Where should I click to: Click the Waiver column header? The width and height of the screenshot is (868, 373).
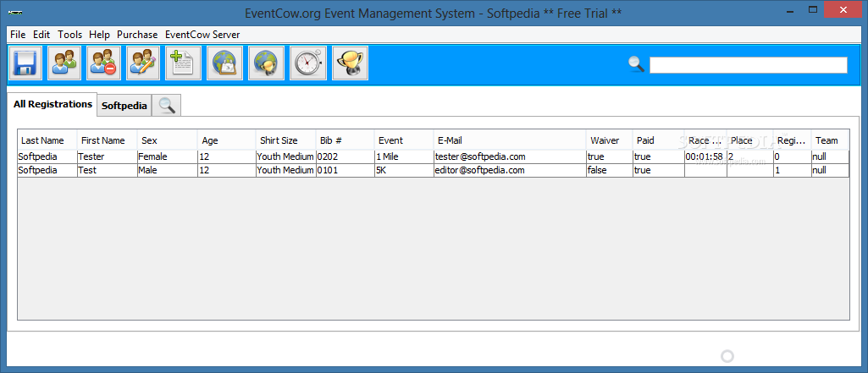(x=610, y=140)
